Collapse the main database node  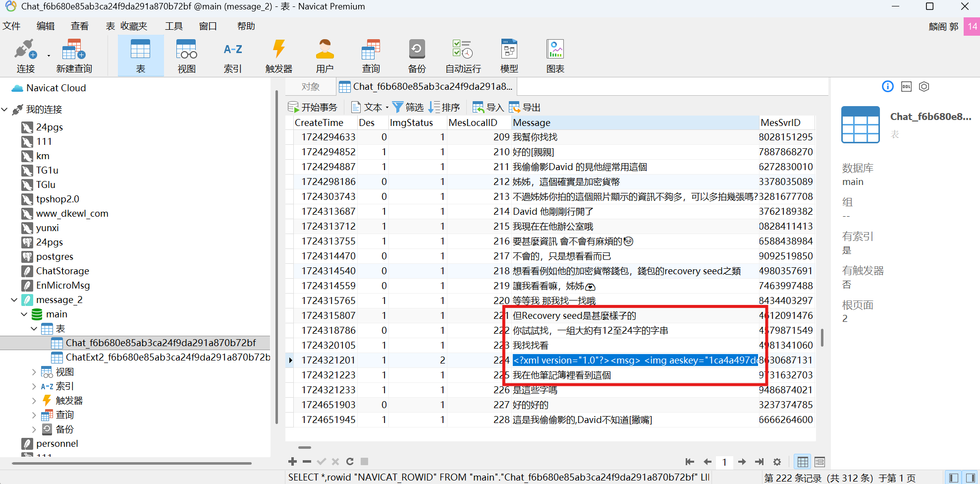pyautogui.click(x=24, y=314)
